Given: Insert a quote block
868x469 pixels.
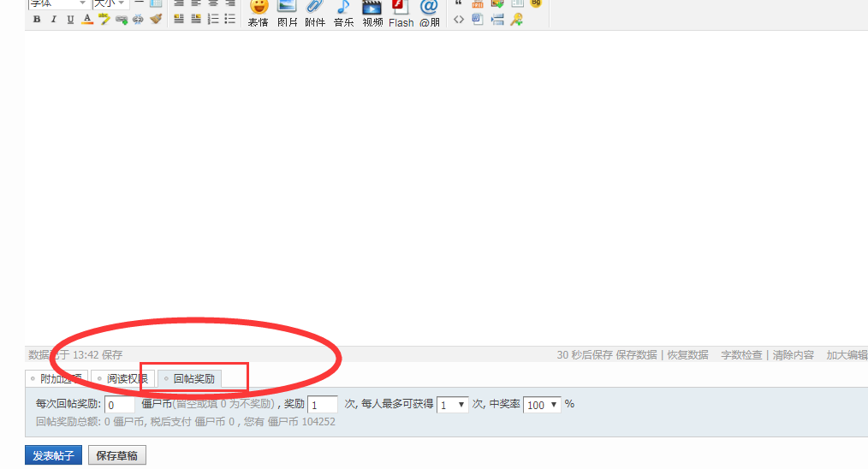Looking at the screenshot, I should [458, 3].
